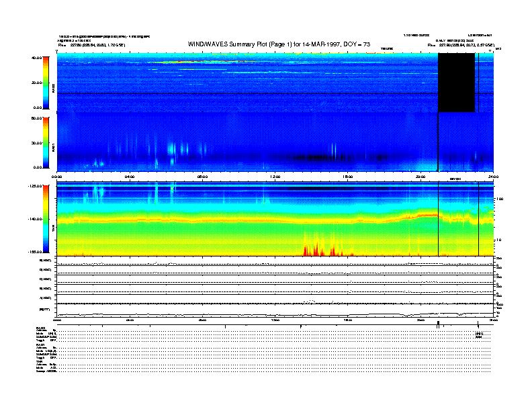Click the black data gap in RAD2 spectrogram
This screenshot has width=532, height=411.
click(456, 83)
